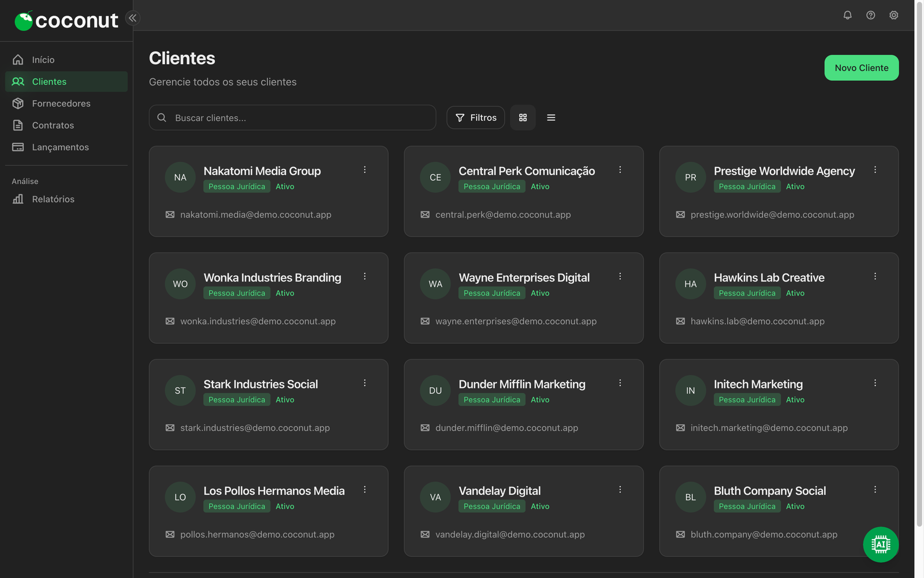The width and height of the screenshot is (924, 578).
Task: Open Lançamentos in sidebar
Action: pos(66,147)
